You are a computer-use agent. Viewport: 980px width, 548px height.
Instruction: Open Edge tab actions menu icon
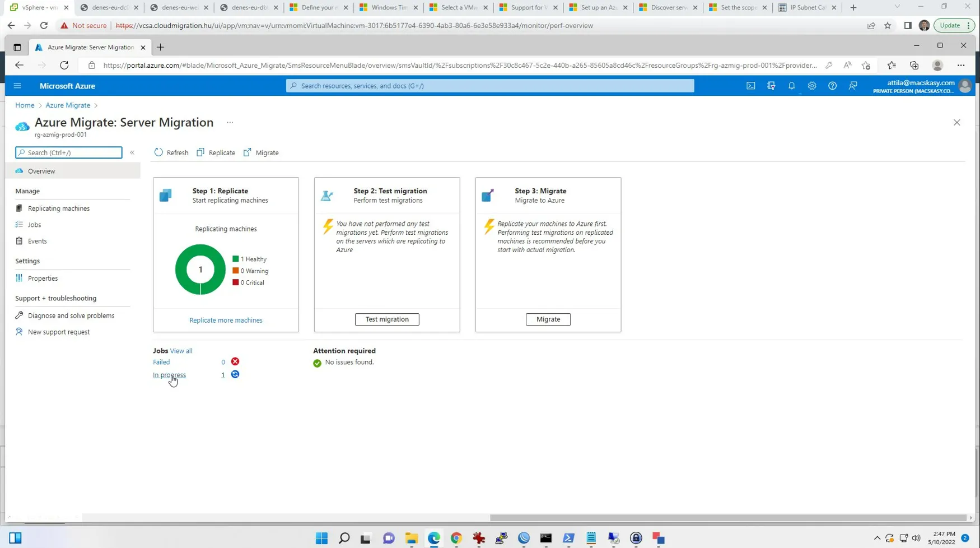point(17,47)
